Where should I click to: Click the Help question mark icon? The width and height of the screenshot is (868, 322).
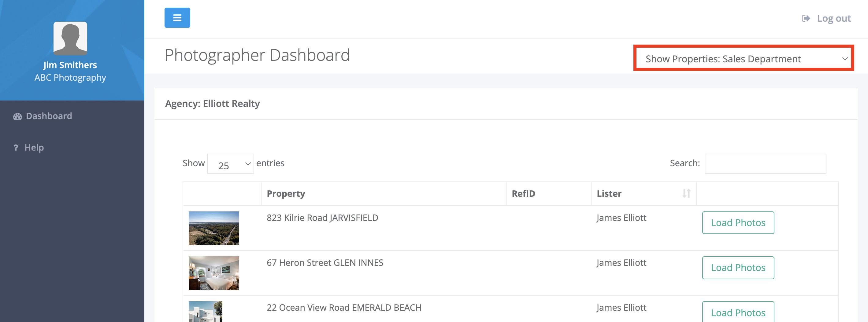(x=16, y=148)
